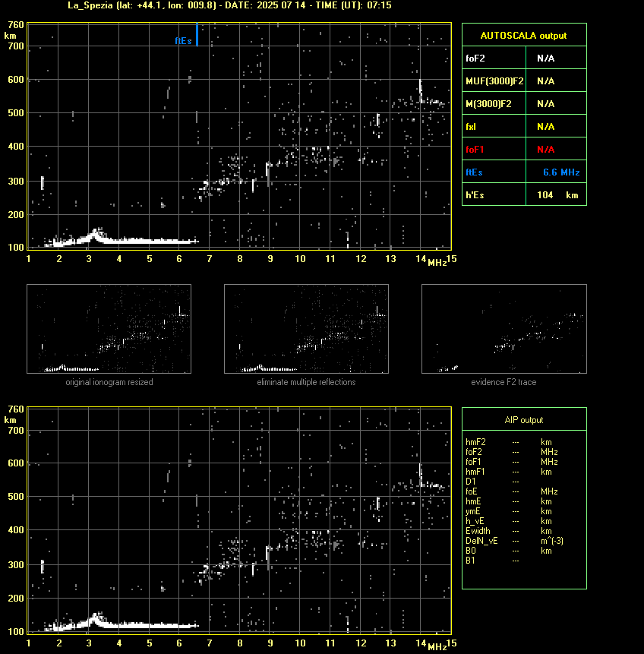The height and width of the screenshot is (654, 644).
Task: Click the 'evidence F2 trace' caption
Action: coord(504,382)
